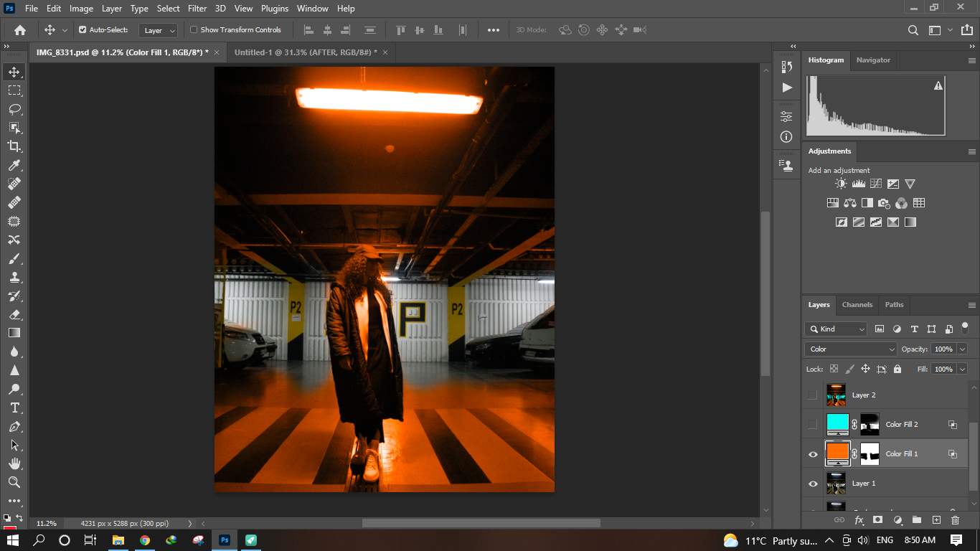
Task: Switch to the Navigator tab
Action: (x=873, y=60)
